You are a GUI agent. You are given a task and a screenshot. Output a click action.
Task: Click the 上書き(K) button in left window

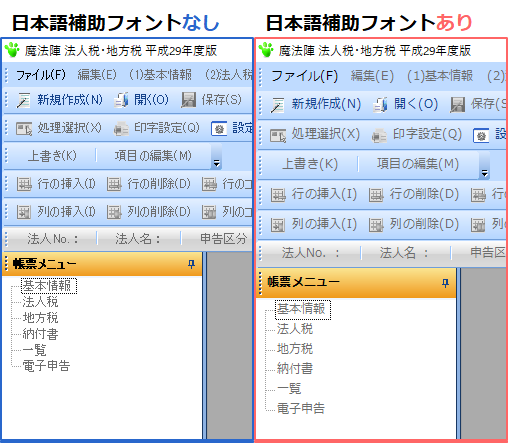point(52,156)
